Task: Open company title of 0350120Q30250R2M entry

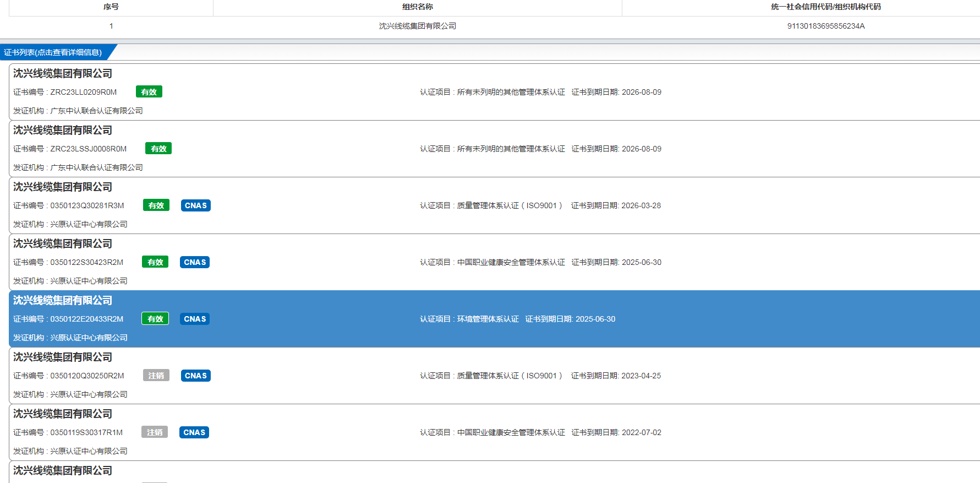Action: [63, 357]
